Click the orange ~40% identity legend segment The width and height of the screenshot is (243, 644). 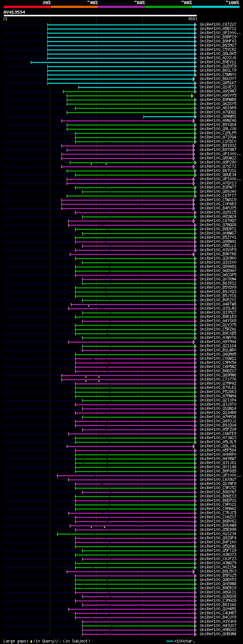click(x=74, y=6)
